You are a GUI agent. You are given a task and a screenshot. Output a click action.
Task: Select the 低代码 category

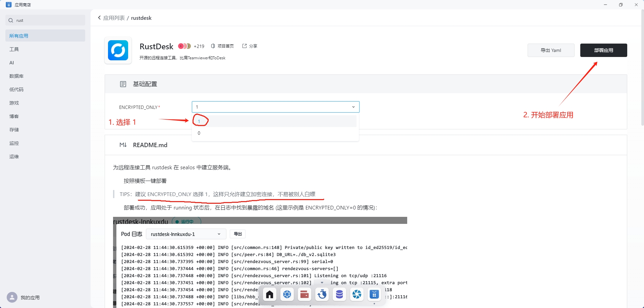pos(45,89)
